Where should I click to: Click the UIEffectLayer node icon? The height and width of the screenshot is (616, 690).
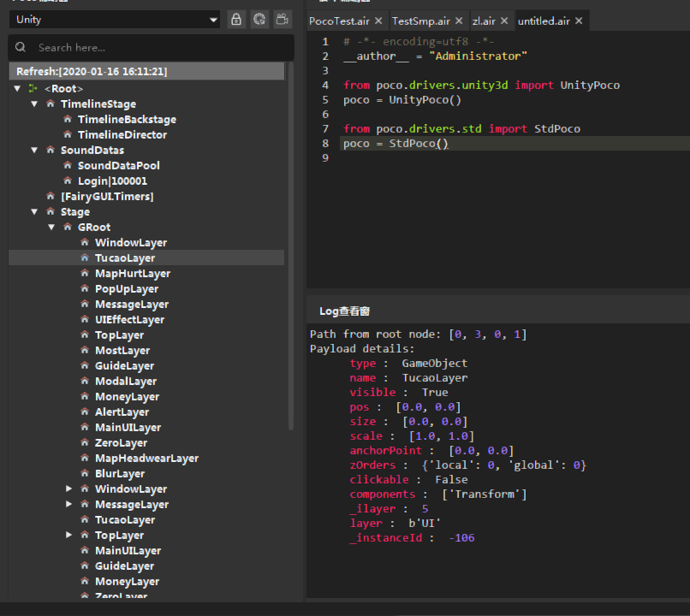click(85, 319)
